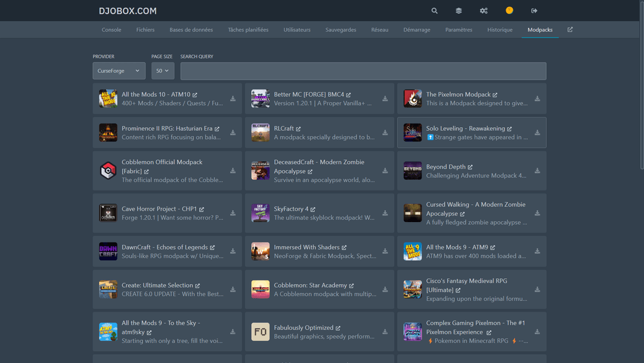644x363 pixels.
Task: Download the SkyFactory 4 modpack
Action: [385, 213]
